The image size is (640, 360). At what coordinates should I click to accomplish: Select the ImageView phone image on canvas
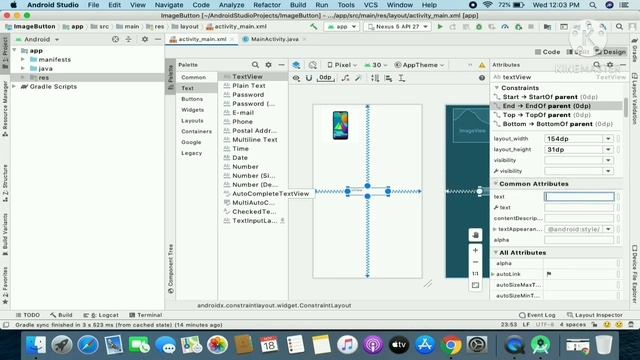tap(340, 125)
